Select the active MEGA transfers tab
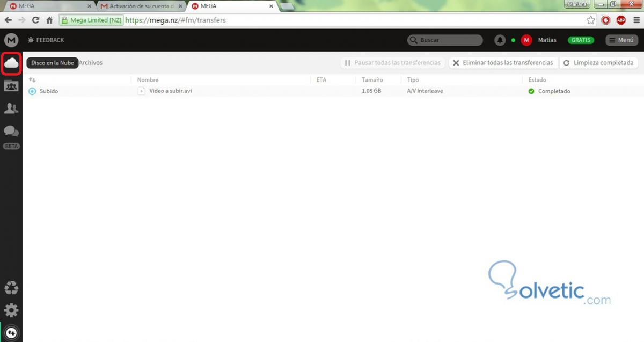The height and width of the screenshot is (342, 644). coord(232,6)
